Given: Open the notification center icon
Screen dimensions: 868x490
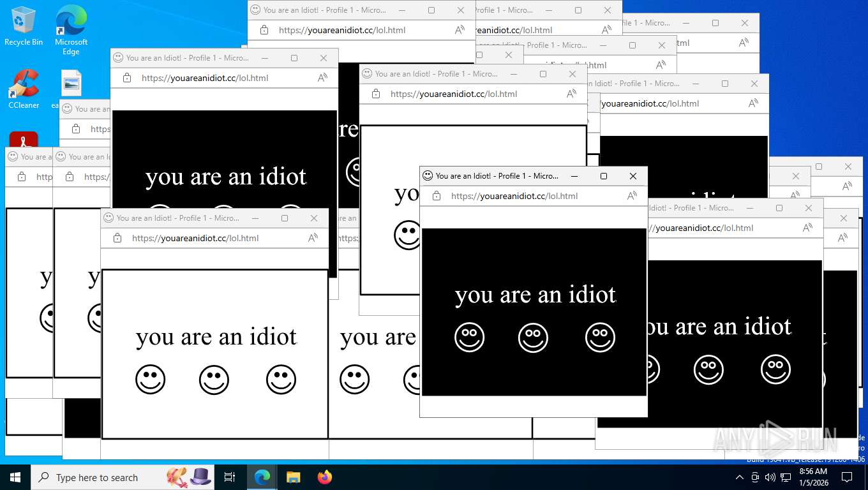Looking at the screenshot, I should click(847, 477).
